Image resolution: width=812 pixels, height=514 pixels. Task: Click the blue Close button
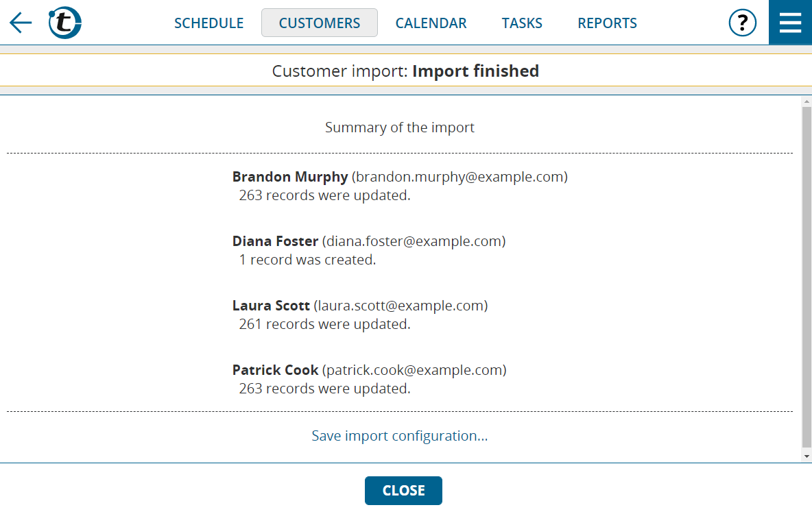[x=403, y=490]
